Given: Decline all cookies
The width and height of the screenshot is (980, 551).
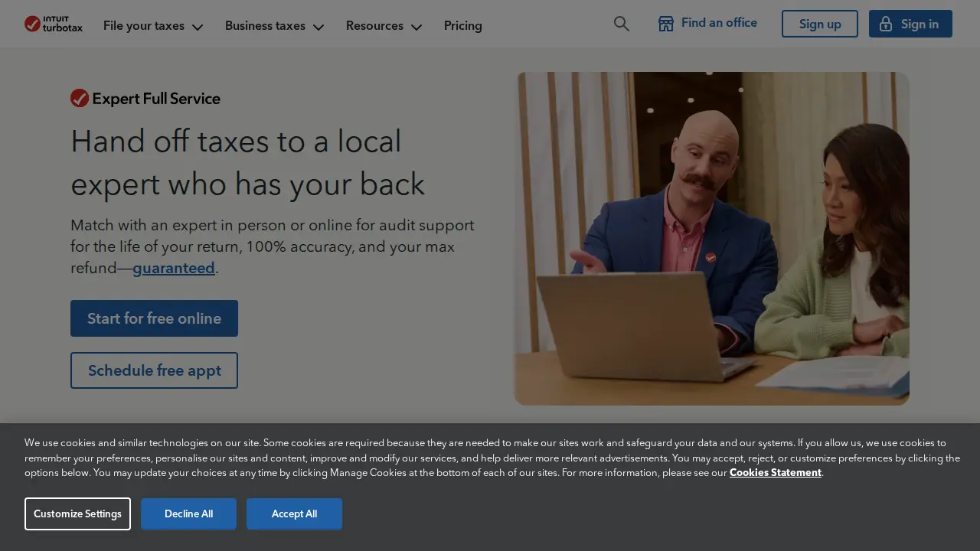Looking at the screenshot, I should pos(188,514).
